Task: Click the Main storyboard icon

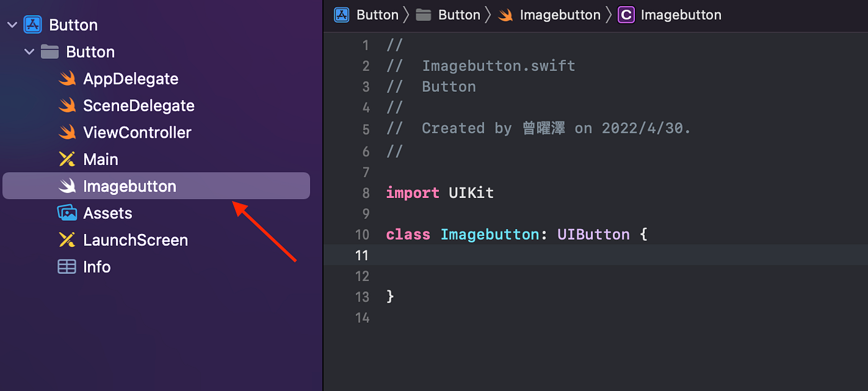Action: click(68, 159)
